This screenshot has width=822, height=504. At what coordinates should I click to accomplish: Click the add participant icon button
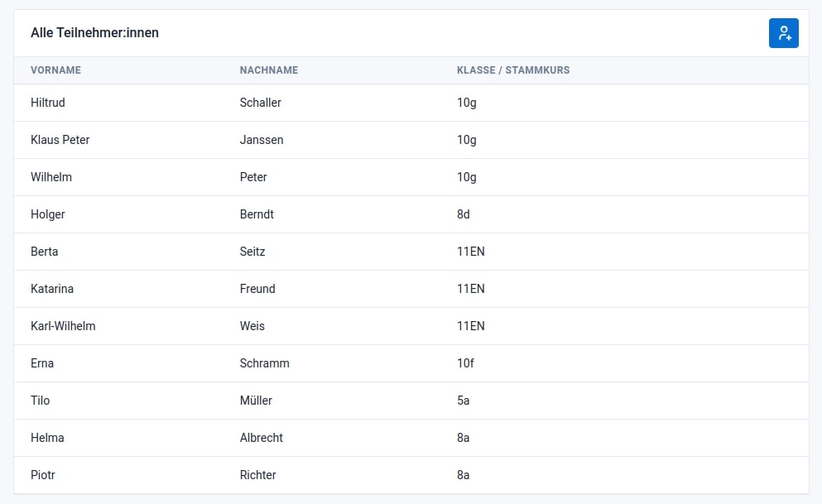click(x=783, y=33)
